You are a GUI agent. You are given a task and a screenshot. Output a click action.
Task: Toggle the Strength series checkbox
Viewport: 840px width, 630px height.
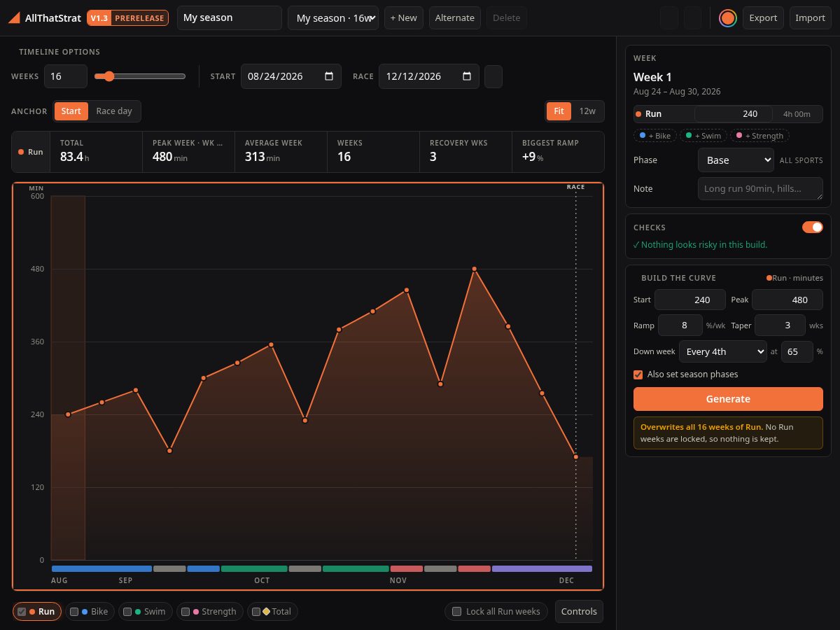(185, 612)
